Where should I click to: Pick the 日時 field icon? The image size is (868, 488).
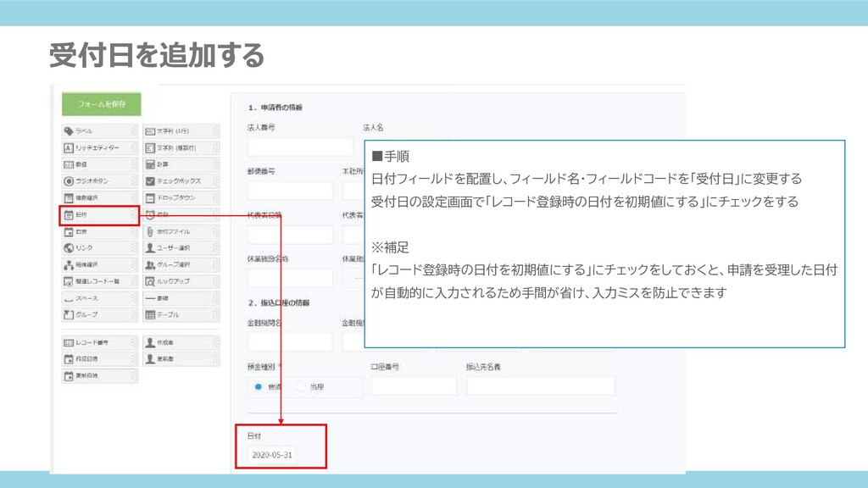(x=69, y=231)
